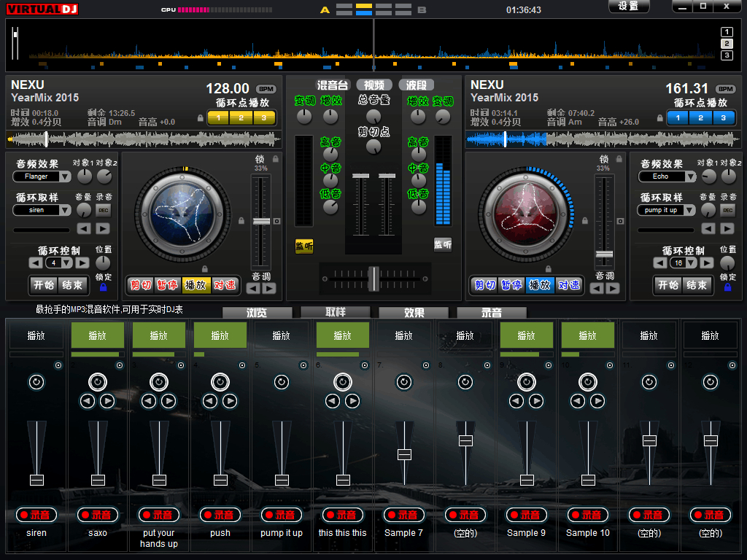The image size is (747, 560).
Task: Click the red record button under siren
Action: click(x=36, y=515)
